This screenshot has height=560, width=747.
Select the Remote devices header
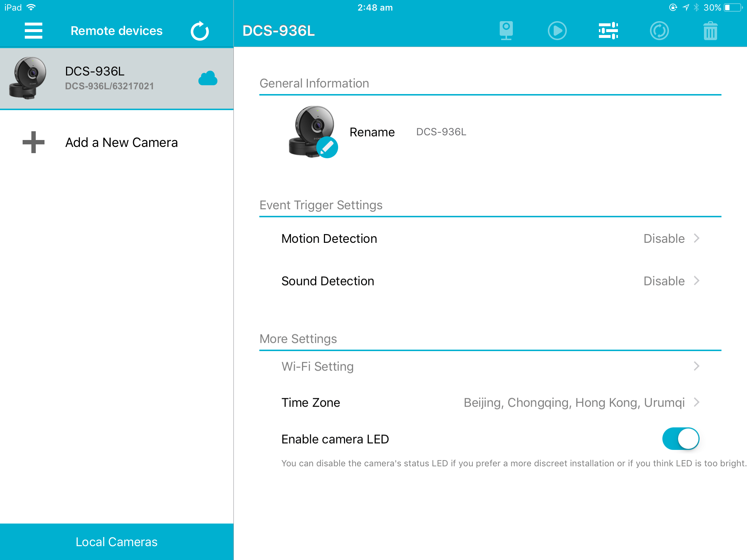116,31
